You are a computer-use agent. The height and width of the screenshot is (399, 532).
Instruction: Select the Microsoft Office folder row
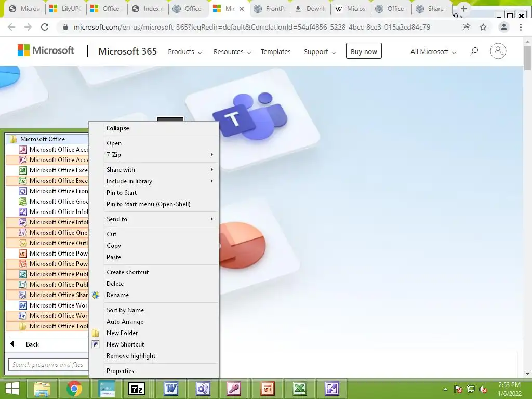[47, 139]
